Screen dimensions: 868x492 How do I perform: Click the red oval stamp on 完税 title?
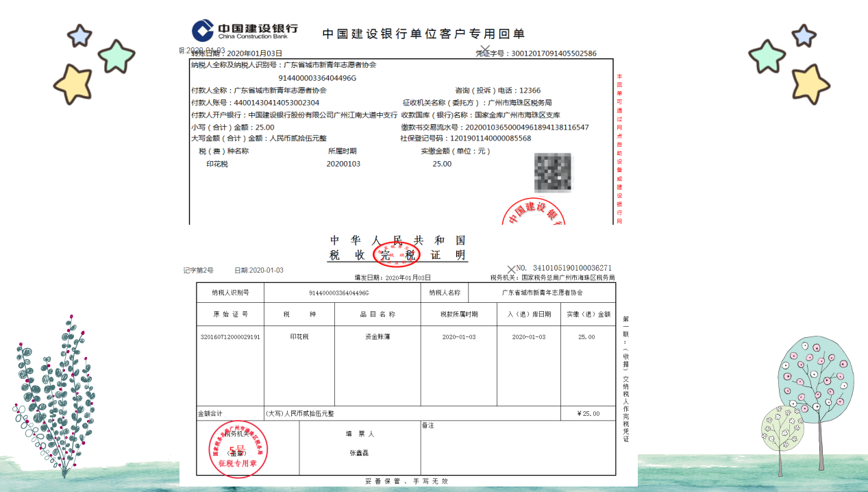pyautogui.click(x=396, y=254)
